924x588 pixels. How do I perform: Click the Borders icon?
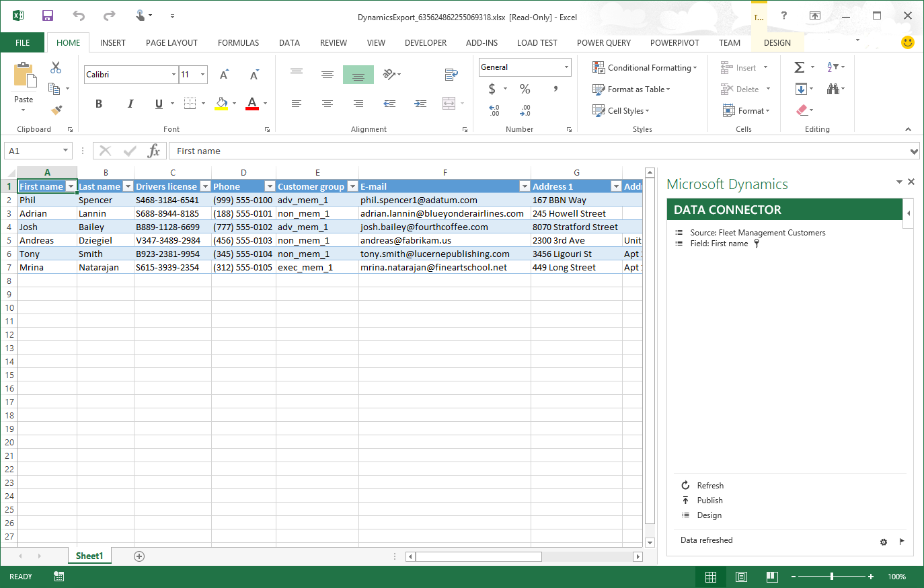tap(190, 103)
